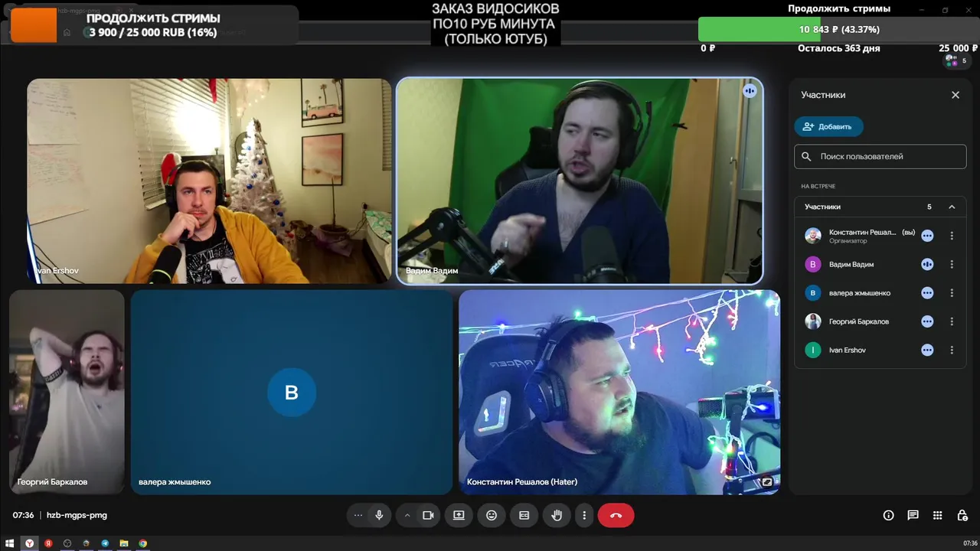980x551 pixels.
Task: Click the Добавить add people button
Action: click(828, 126)
